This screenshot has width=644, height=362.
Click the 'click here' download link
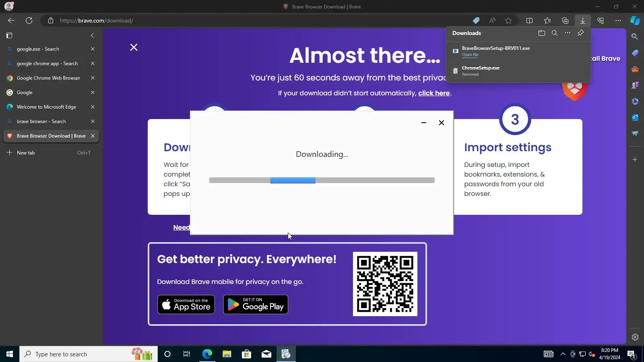pyautogui.click(x=434, y=93)
